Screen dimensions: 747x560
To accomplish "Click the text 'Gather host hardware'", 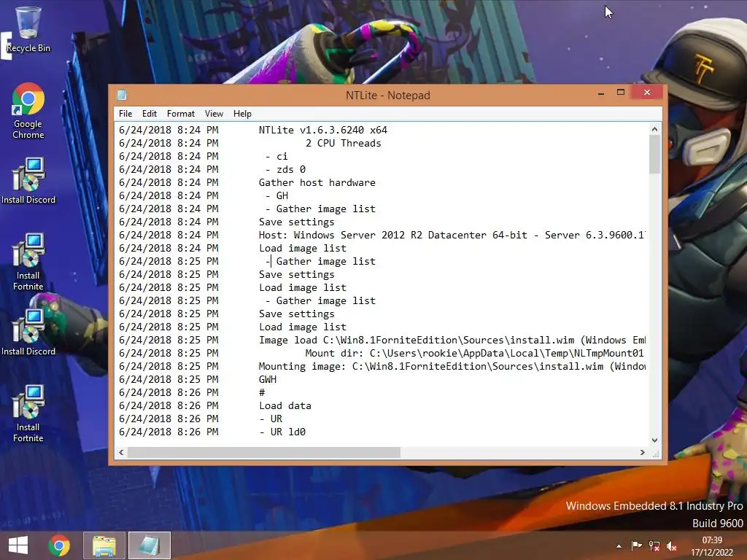I will [317, 183].
